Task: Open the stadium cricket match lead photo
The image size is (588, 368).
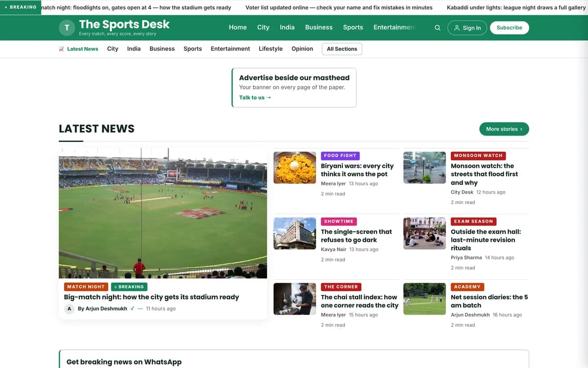Action: [x=163, y=213]
